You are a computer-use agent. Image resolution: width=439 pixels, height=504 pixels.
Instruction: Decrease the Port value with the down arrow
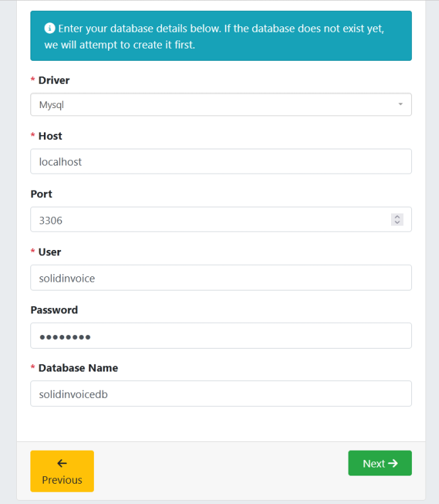coord(397,222)
